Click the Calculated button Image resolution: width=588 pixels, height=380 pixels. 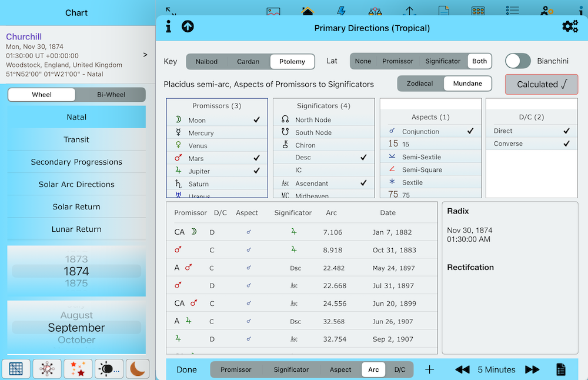tap(541, 84)
